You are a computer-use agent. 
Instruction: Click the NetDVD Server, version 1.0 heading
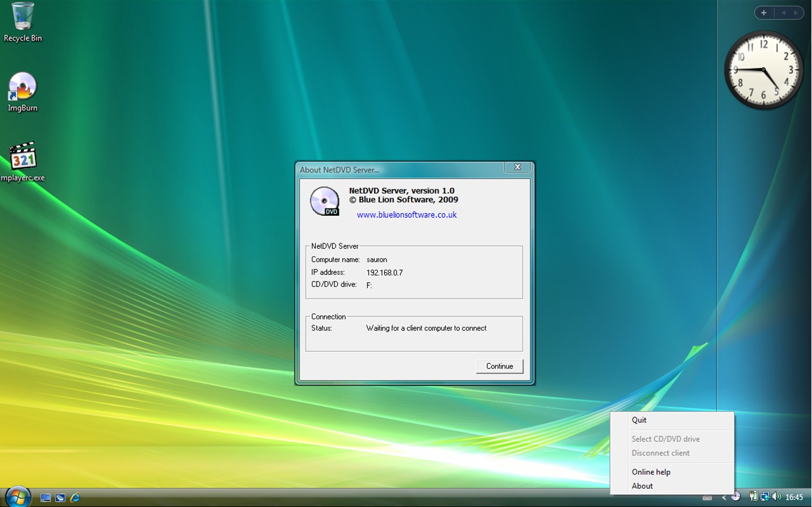pos(402,191)
